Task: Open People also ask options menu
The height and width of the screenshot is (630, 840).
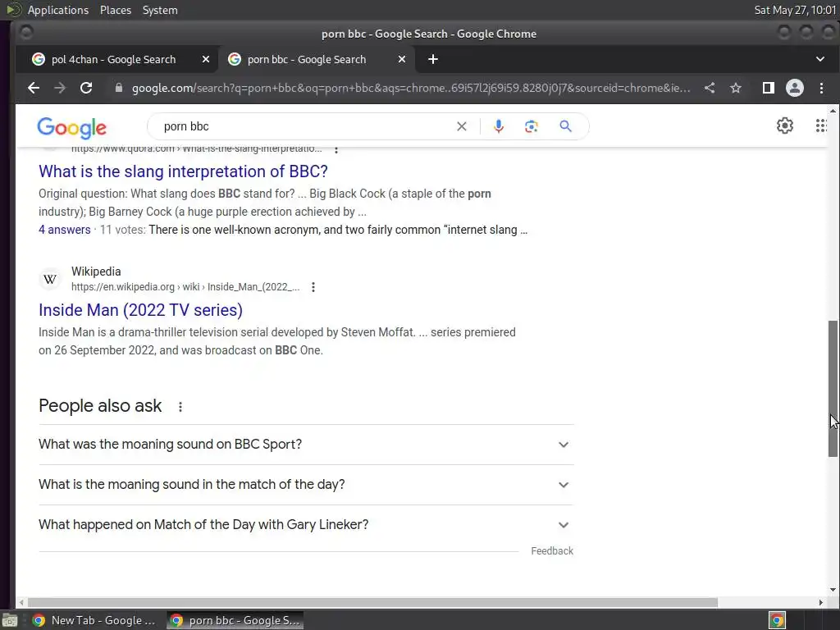Action: tap(180, 407)
